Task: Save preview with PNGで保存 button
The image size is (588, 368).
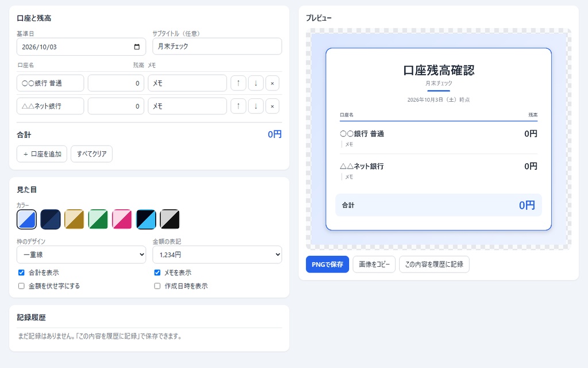Action: [327, 264]
